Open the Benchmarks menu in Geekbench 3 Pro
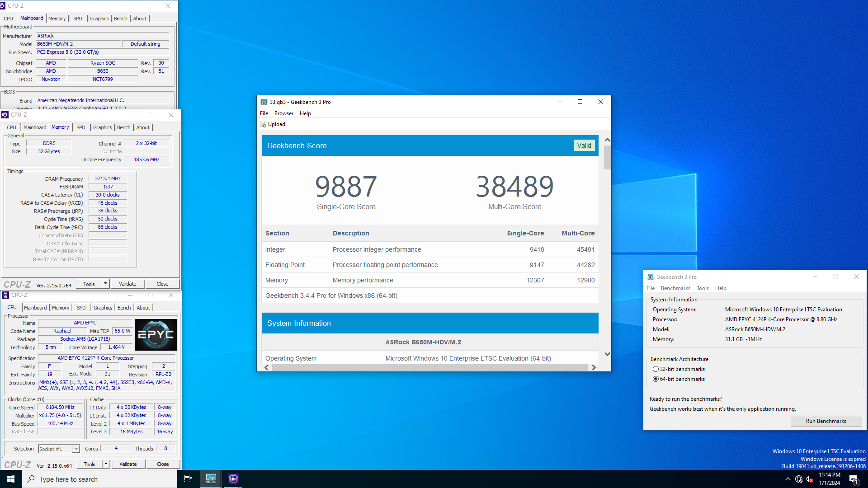This screenshot has height=488, width=868. pyautogui.click(x=675, y=288)
